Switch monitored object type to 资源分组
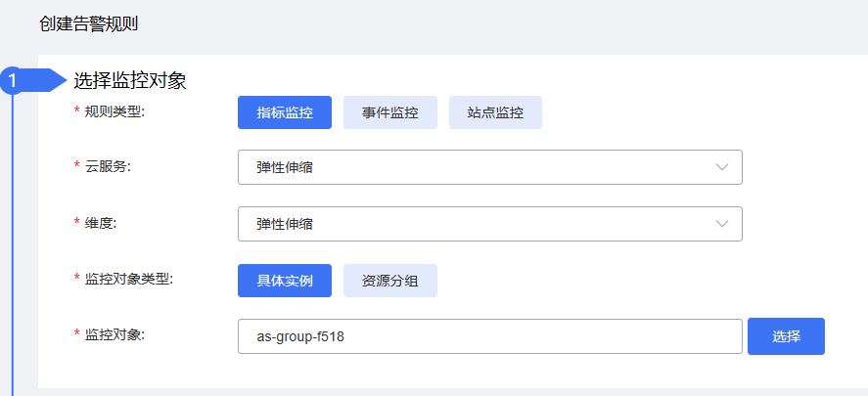868x396 pixels. pos(390,281)
